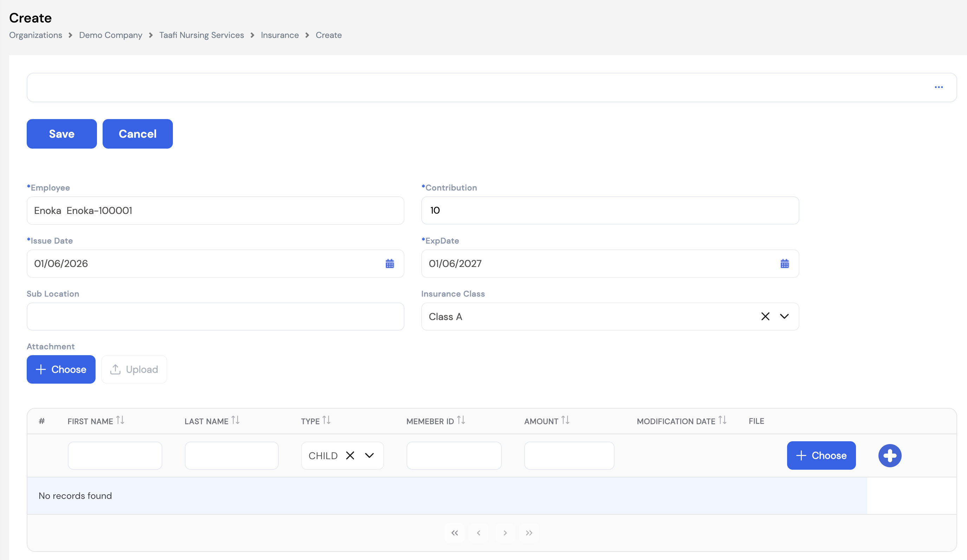Sort by Last Name column arrows
The image size is (967, 560).
pyautogui.click(x=236, y=421)
